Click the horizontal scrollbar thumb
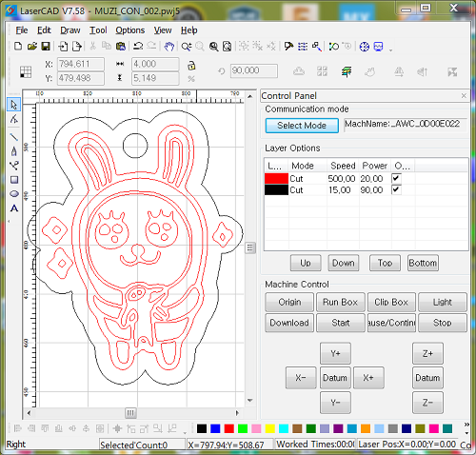The image size is (476, 455). [x=130, y=413]
